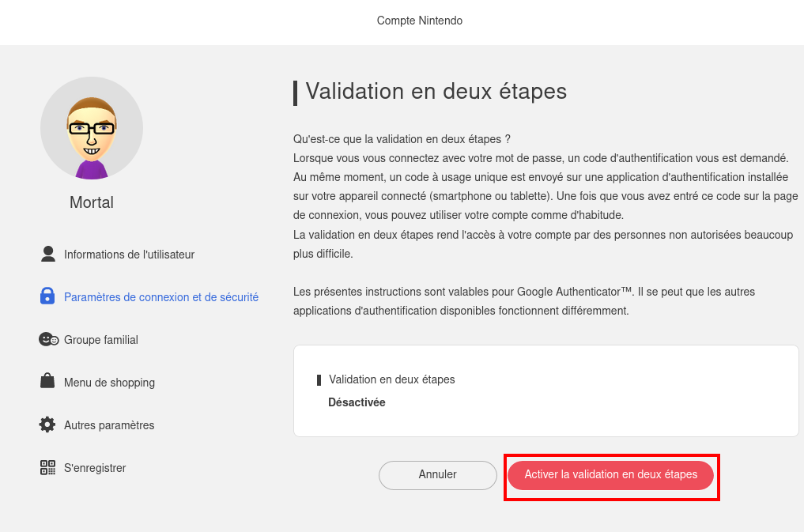
Task: Click the Mortal Mii avatar picture
Action: pos(92,128)
